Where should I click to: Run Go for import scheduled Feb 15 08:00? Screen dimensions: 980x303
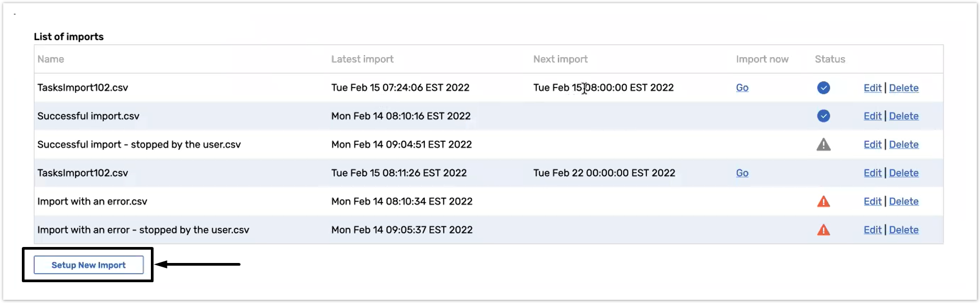pyautogui.click(x=742, y=87)
